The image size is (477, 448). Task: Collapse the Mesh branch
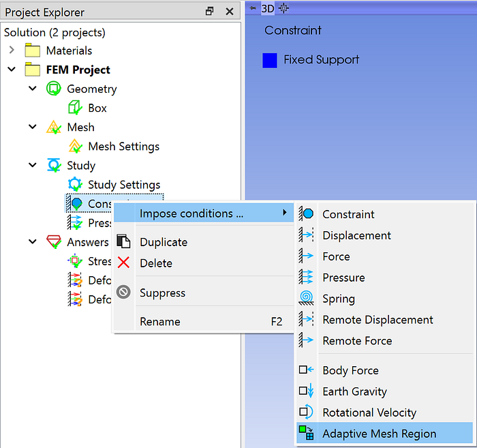coord(33,127)
